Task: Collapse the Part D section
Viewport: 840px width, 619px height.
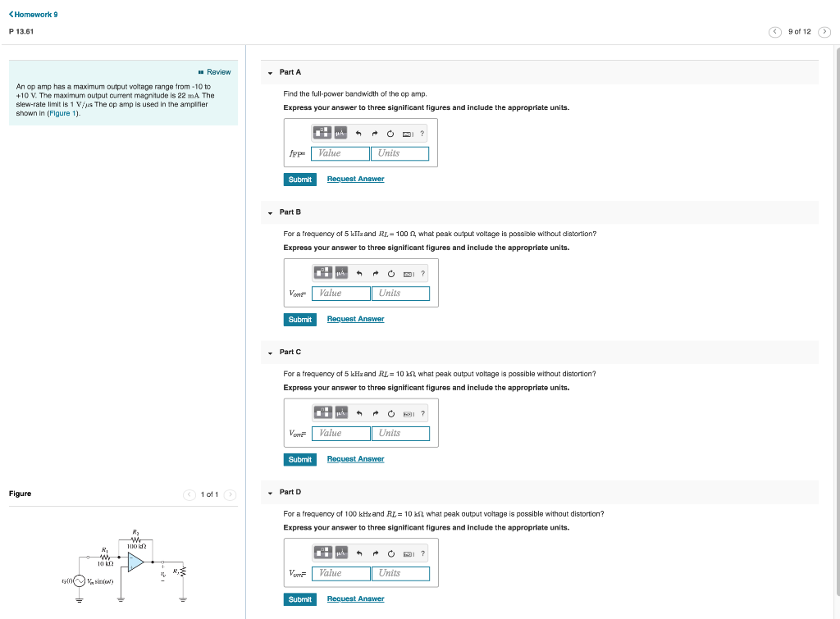Action: point(269,491)
